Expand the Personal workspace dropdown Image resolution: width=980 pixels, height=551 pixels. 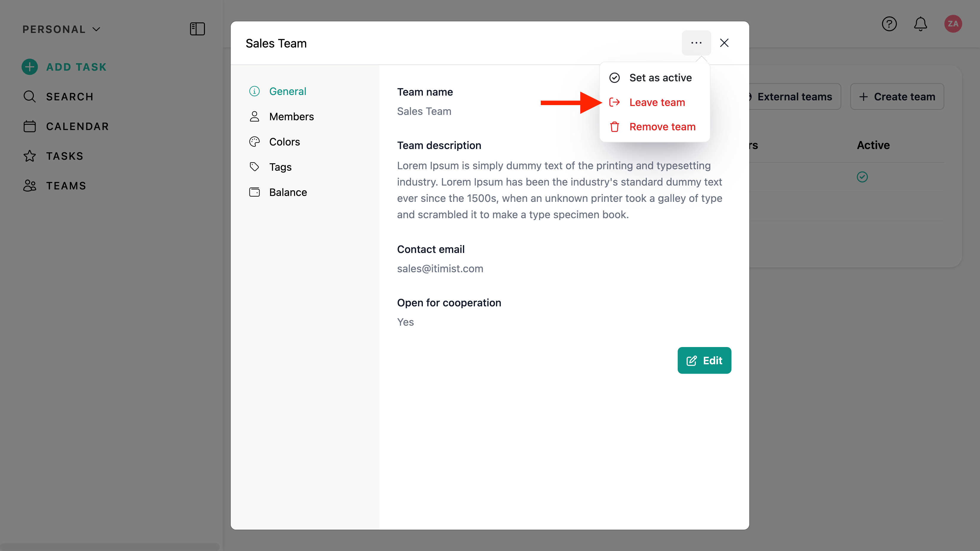point(61,29)
